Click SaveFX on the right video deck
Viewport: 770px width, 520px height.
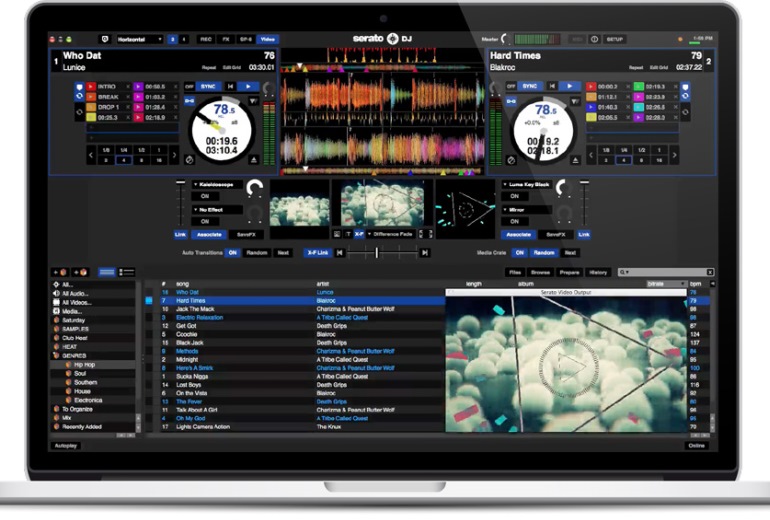tap(555, 235)
